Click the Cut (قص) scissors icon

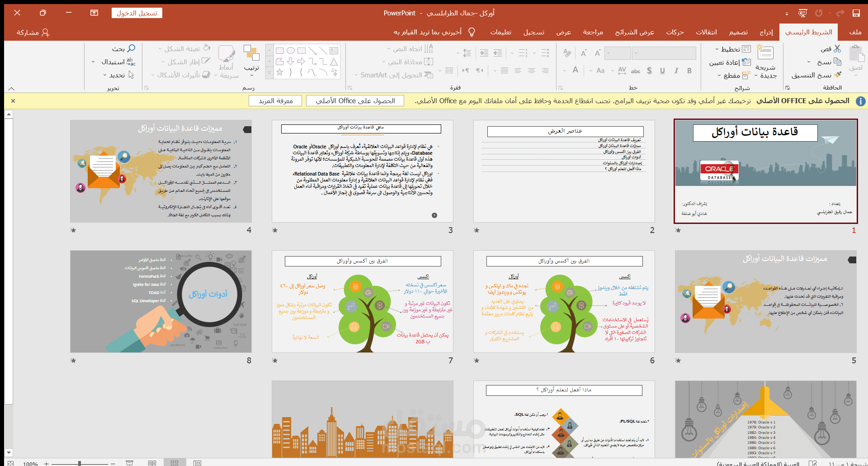[837, 48]
